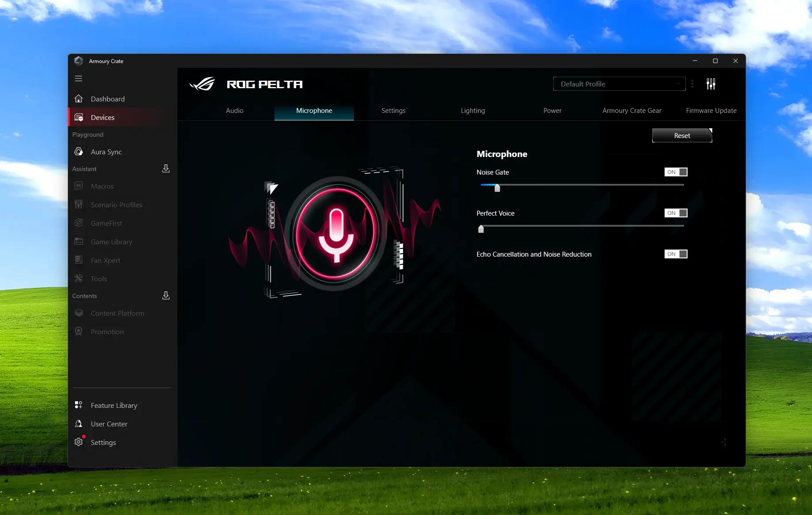Click the Contents download icon
Screen dimensions: 812x515
[166, 295]
